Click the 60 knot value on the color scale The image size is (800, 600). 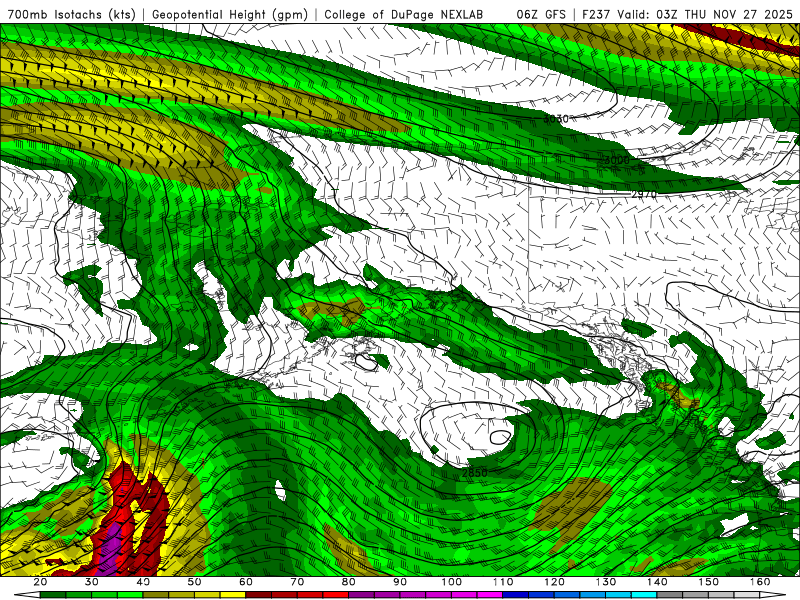coord(246,582)
